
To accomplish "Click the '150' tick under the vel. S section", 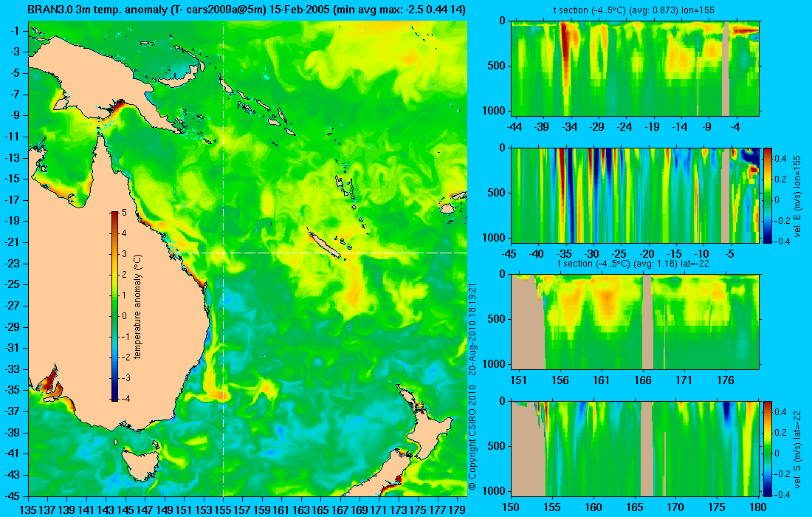I will click(x=511, y=507).
